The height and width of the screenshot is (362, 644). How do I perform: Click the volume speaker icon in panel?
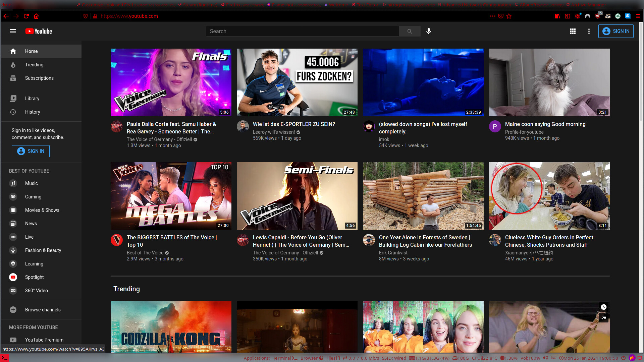pyautogui.click(x=545, y=358)
